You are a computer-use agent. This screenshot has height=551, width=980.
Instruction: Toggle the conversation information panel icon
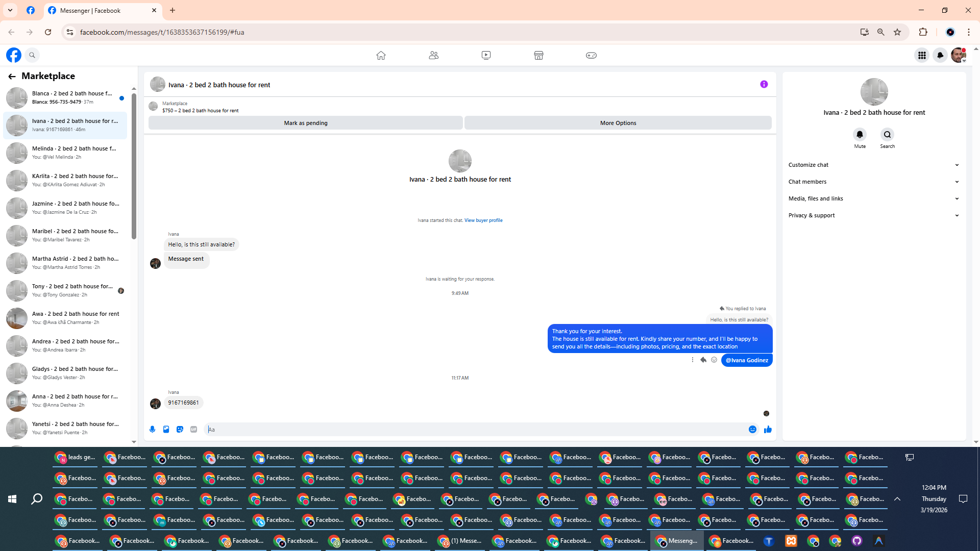(764, 84)
